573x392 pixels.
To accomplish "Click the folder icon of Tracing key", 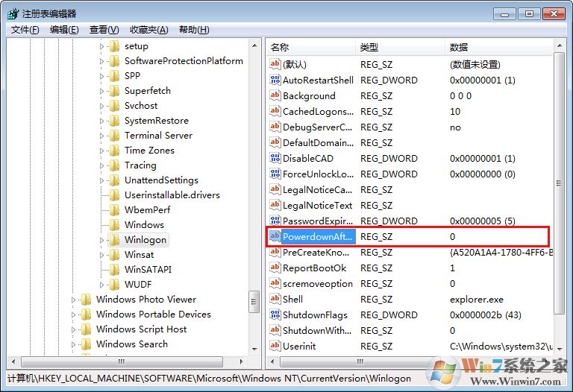I will (x=114, y=165).
